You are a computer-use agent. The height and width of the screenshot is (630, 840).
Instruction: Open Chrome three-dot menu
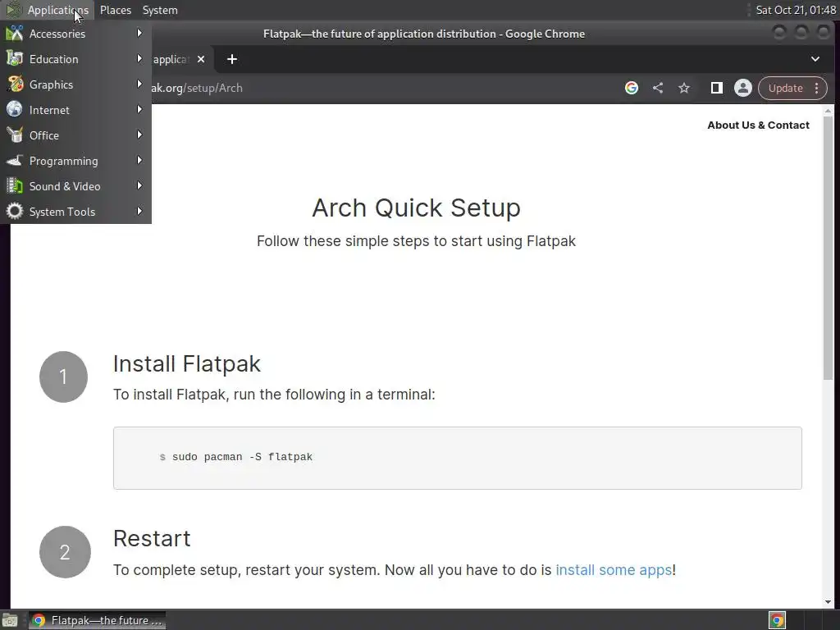[817, 89]
